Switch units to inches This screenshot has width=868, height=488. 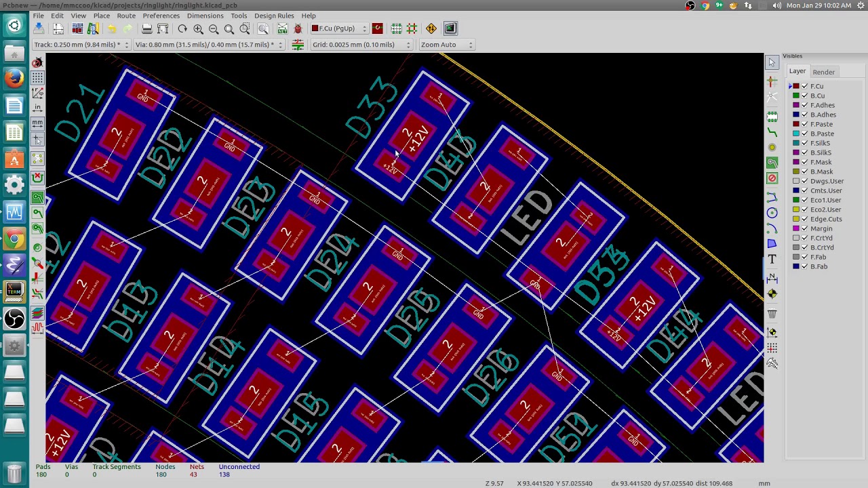point(37,108)
